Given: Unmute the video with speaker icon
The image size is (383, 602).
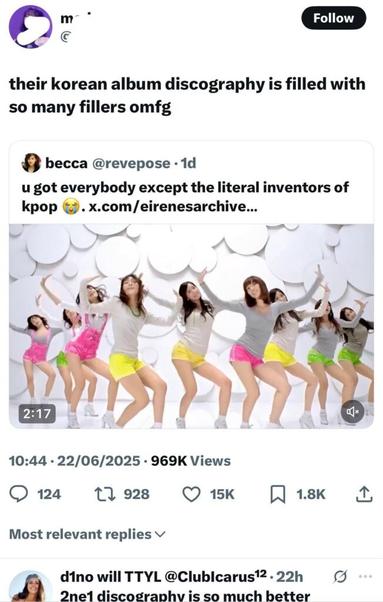Looking at the screenshot, I should pos(352,412).
